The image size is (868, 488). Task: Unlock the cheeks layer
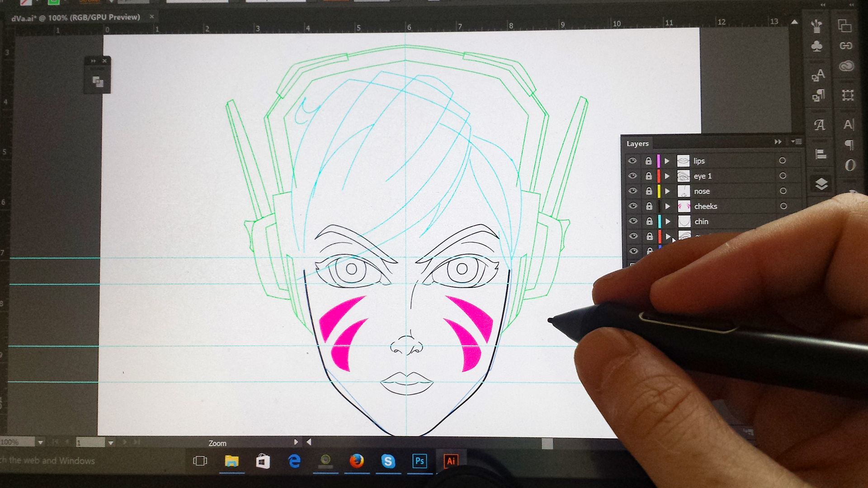(x=649, y=206)
